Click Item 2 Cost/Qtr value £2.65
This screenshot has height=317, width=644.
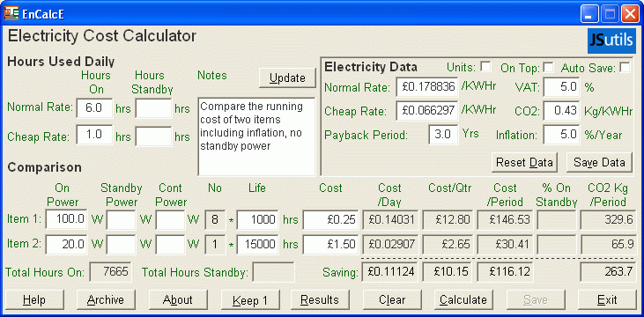(x=448, y=244)
